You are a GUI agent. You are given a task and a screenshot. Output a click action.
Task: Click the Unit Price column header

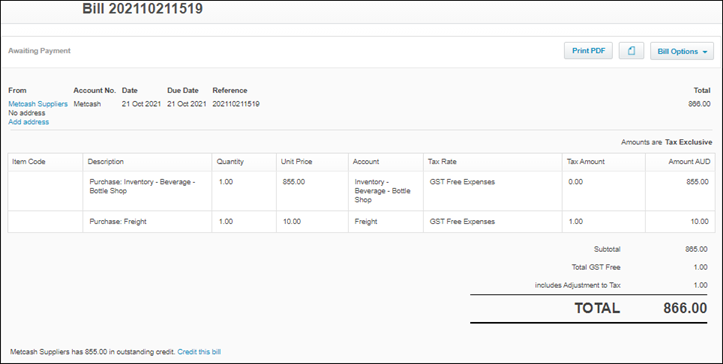312,162
